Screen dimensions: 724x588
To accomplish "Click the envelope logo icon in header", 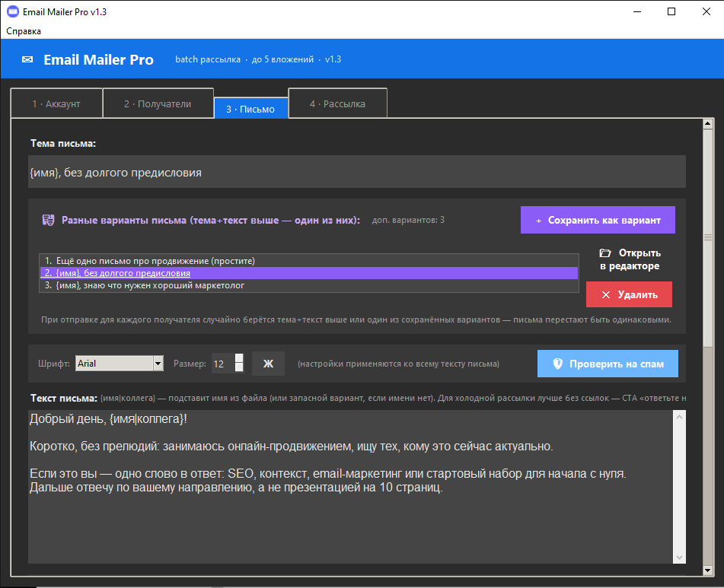I will pos(27,59).
